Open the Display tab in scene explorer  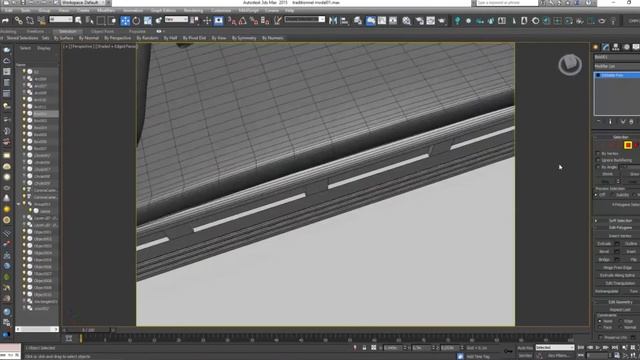coord(44,48)
